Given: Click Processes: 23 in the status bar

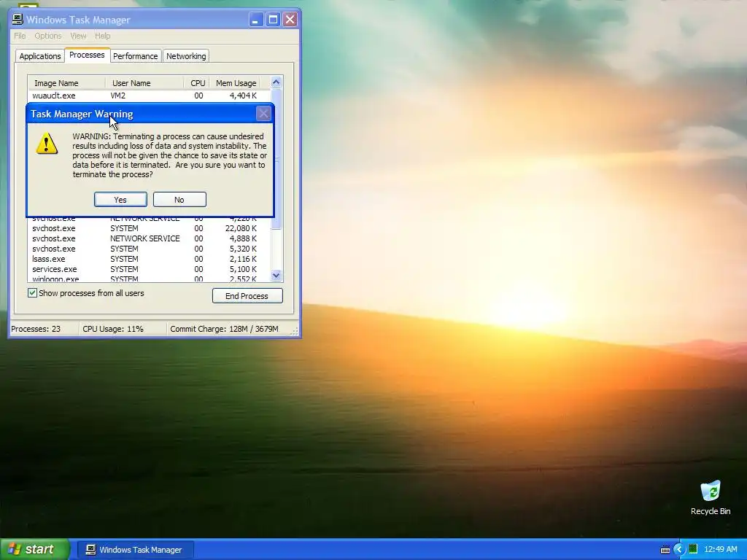Looking at the screenshot, I should pyautogui.click(x=36, y=329).
